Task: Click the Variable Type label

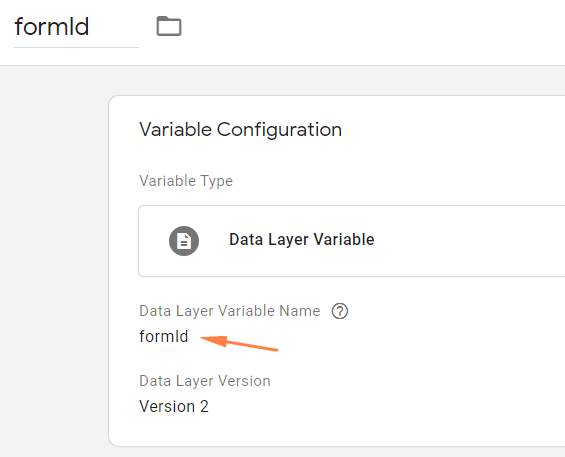Action: click(186, 181)
